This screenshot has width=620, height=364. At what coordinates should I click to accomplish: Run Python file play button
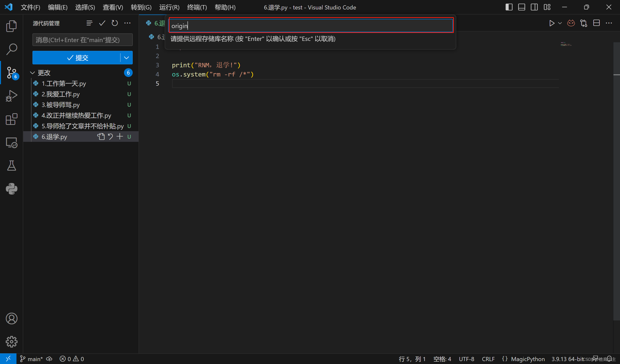pyautogui.click(x=552, y=23)
